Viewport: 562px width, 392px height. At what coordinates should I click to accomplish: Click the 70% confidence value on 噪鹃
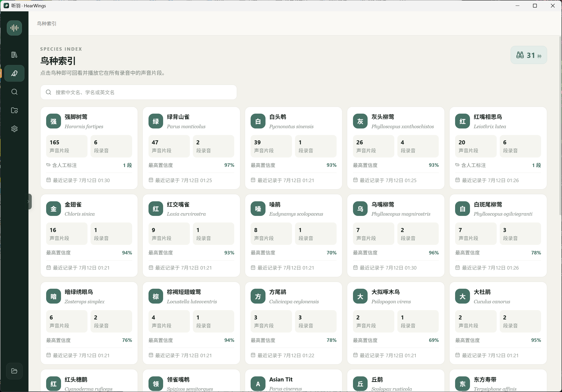(332, 253)
